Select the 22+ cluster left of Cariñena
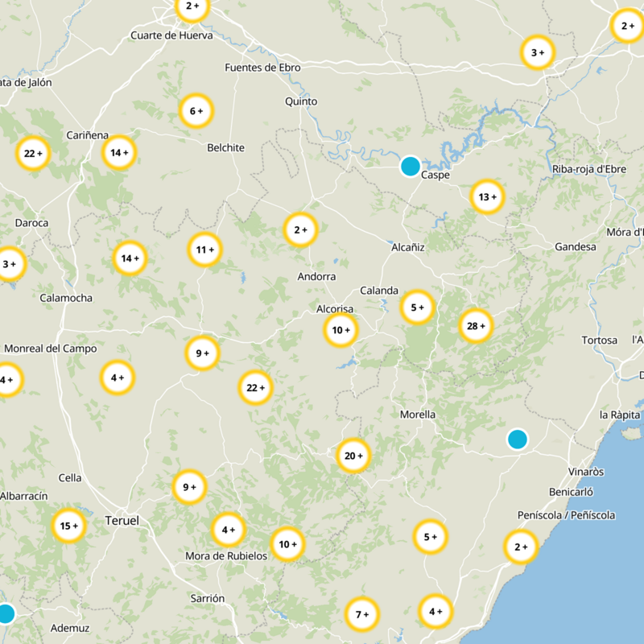Image resolution: width=644 pixels, height=644 pixels. (x=33, y=153)
